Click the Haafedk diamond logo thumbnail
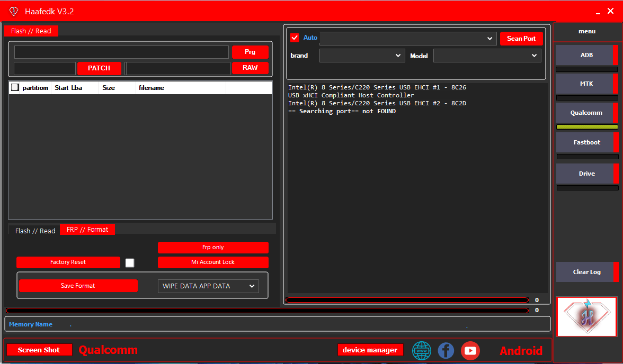The height and width of the screenshot is (364, 623). (586, 317)
